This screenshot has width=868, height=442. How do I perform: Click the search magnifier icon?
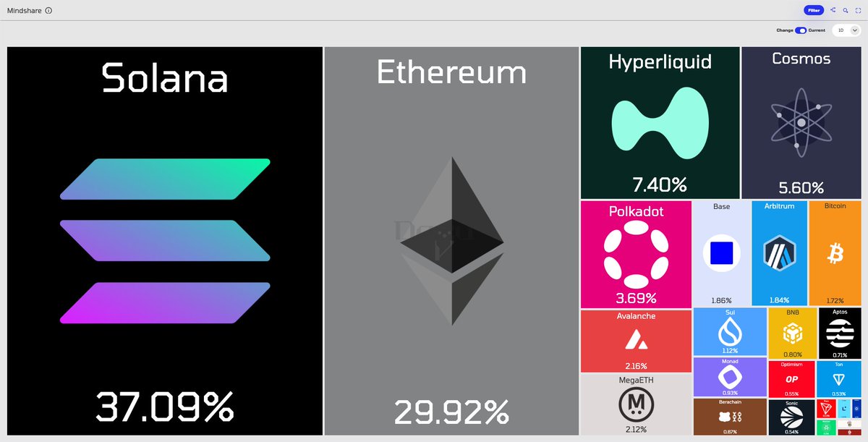846,10
